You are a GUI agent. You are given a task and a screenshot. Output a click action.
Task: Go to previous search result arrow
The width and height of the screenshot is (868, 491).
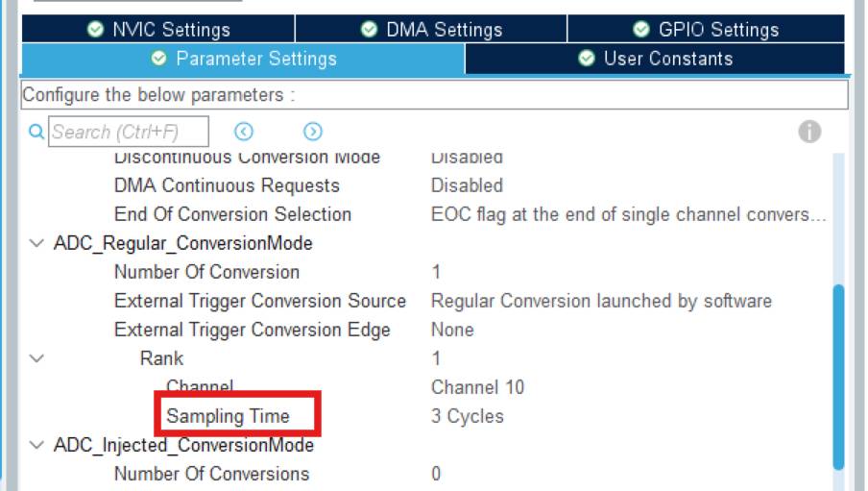(x=244, y=132)
